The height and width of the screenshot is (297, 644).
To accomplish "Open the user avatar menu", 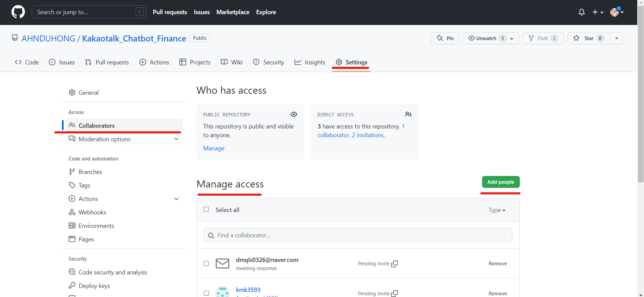I will (617, 12).
